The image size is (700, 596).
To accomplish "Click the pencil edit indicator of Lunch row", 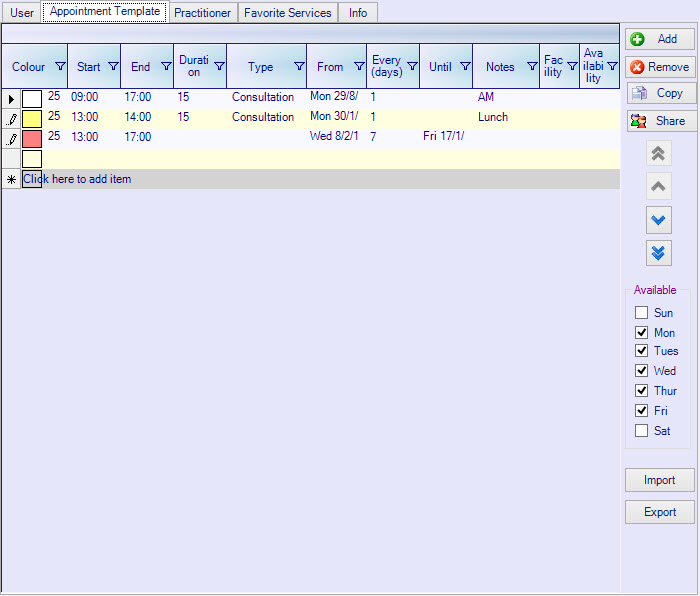I will [x=11, y=119].
